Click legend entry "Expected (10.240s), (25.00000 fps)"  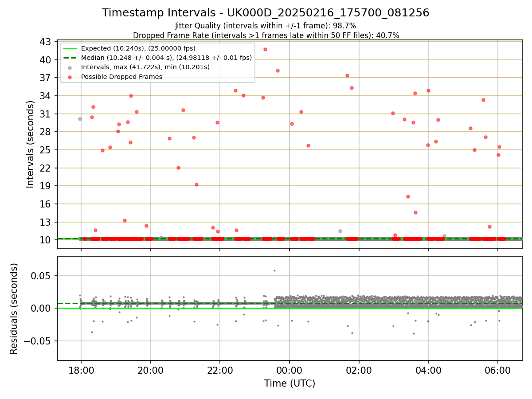(x=138, y=48)
